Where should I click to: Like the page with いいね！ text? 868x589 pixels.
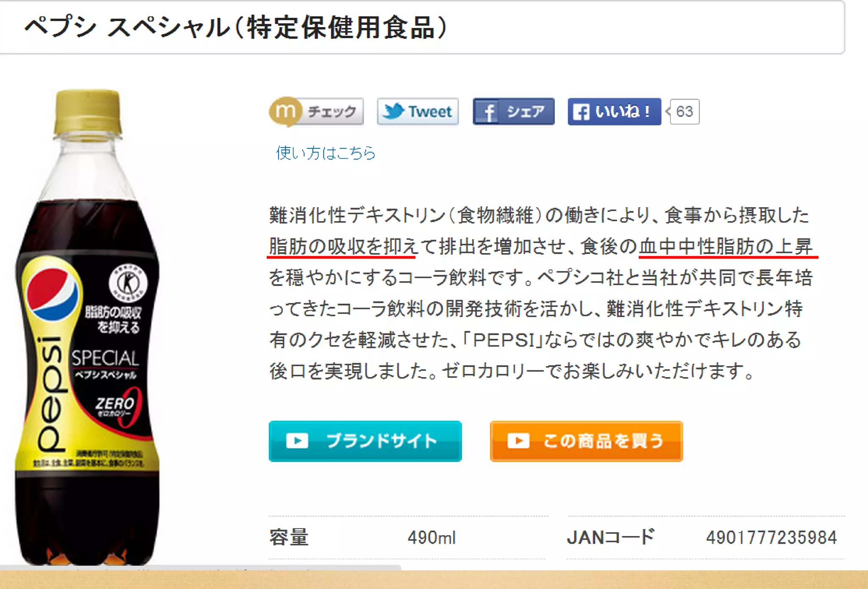click(x=622, y=111)
